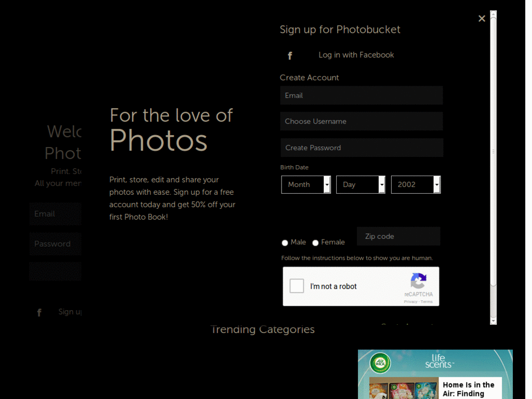Select the Male gender option

point(285,242)
